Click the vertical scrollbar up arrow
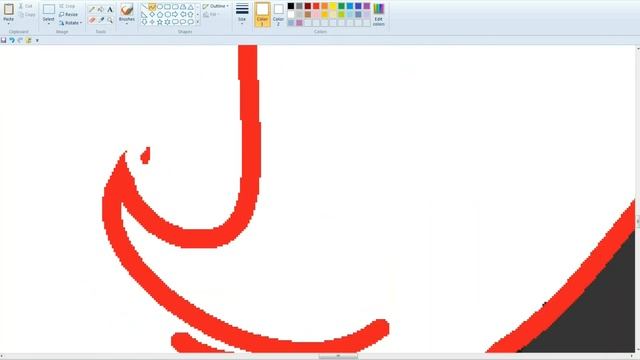This screenshot has height=360, width=640. 638,49
